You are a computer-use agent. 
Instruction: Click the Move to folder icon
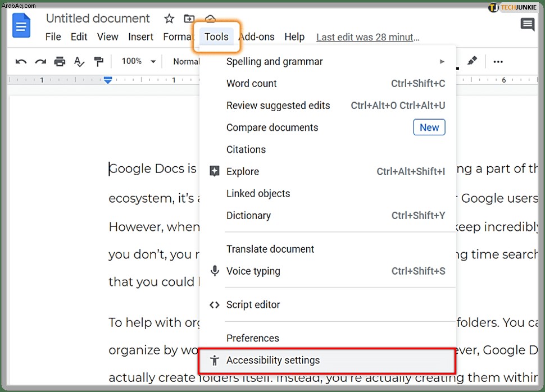189,19
